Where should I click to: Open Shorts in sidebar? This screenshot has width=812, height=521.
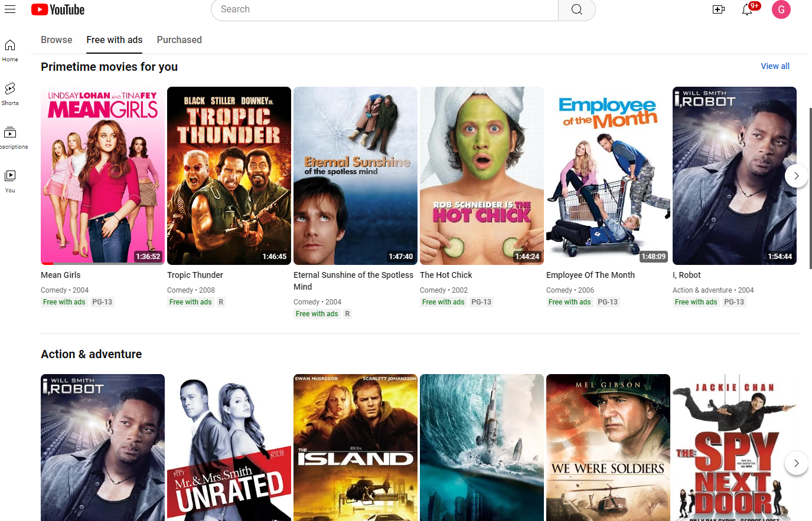[10, 94]
